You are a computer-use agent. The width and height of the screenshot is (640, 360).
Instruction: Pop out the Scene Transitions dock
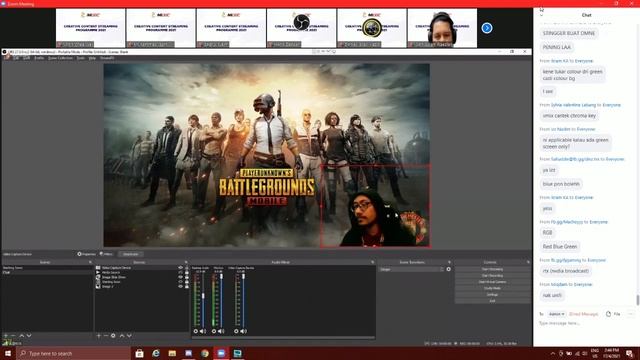tap(449, 262)
